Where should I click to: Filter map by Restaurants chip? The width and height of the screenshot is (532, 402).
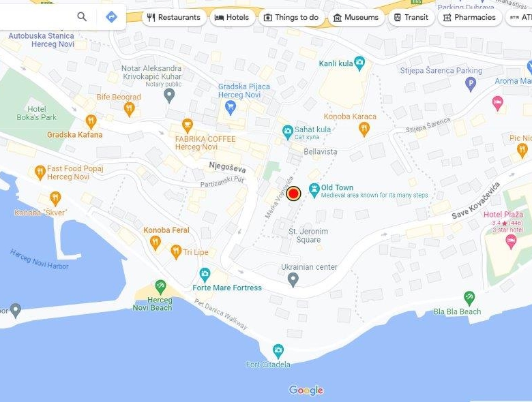coord(175,17)
